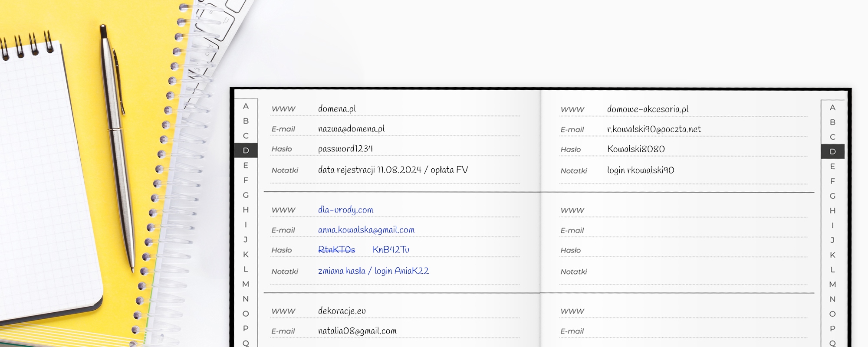Click the Hasło label beside Kowalski8080
Image resolution: width=868 pixels, height=347 pixels.
click(x=571, y=150)
